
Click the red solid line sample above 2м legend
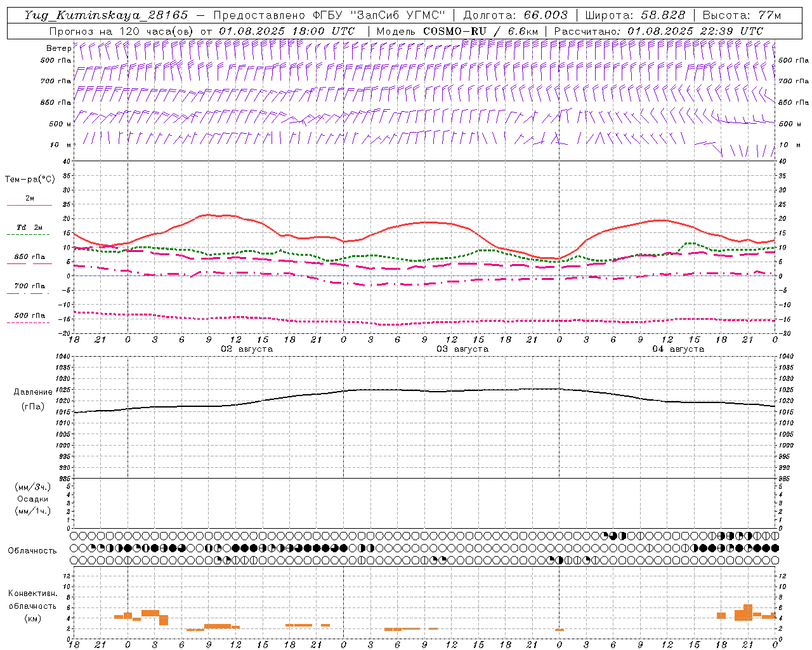(x=29, y=206)
